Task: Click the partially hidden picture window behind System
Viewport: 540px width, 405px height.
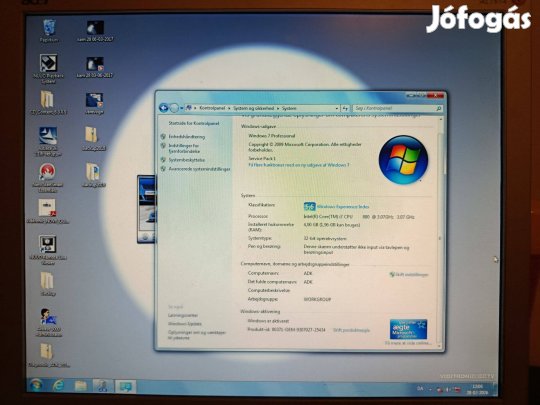Action: (x=146, y=209)
